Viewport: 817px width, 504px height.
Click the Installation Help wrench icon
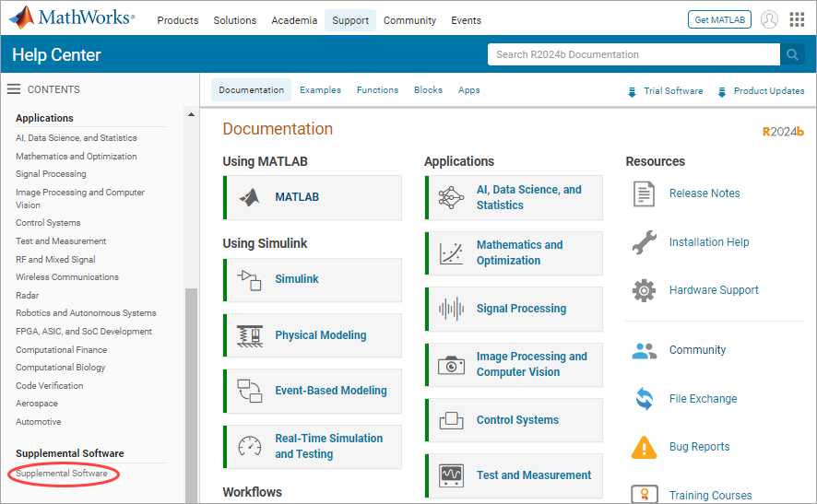[x=644, y=242]
